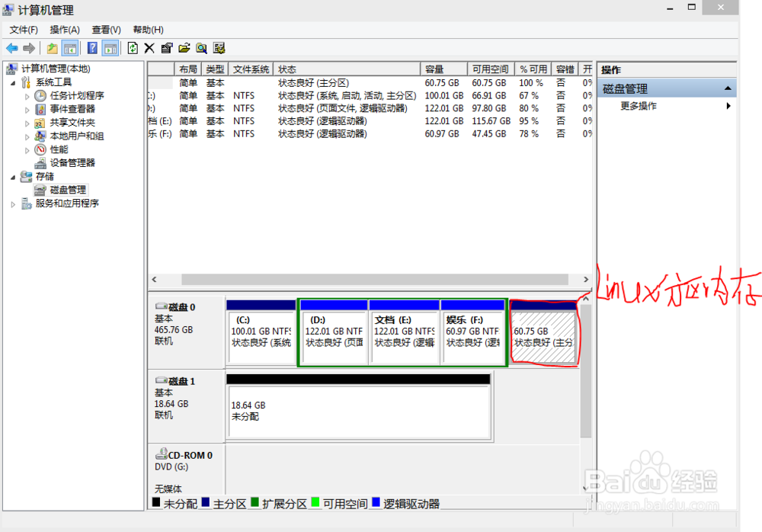Sort by the 容量 column header
This screenshot has width=762, height=532.
(x=444, y=69)
